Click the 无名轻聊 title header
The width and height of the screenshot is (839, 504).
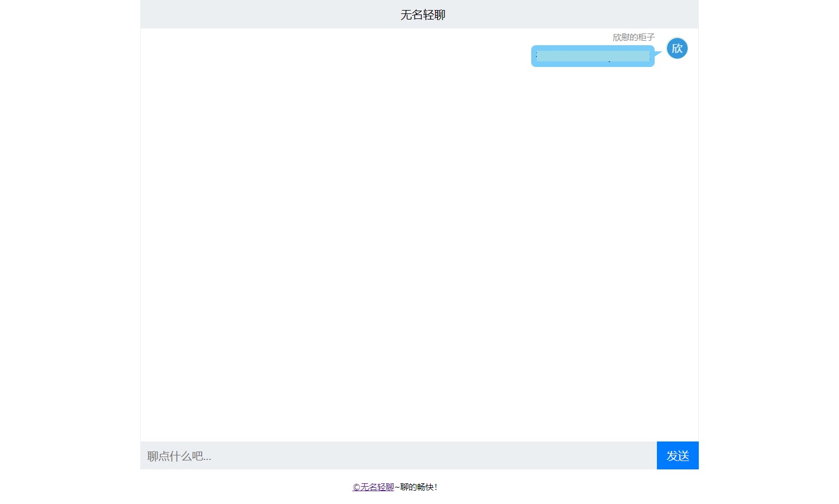tap(421, 15)
